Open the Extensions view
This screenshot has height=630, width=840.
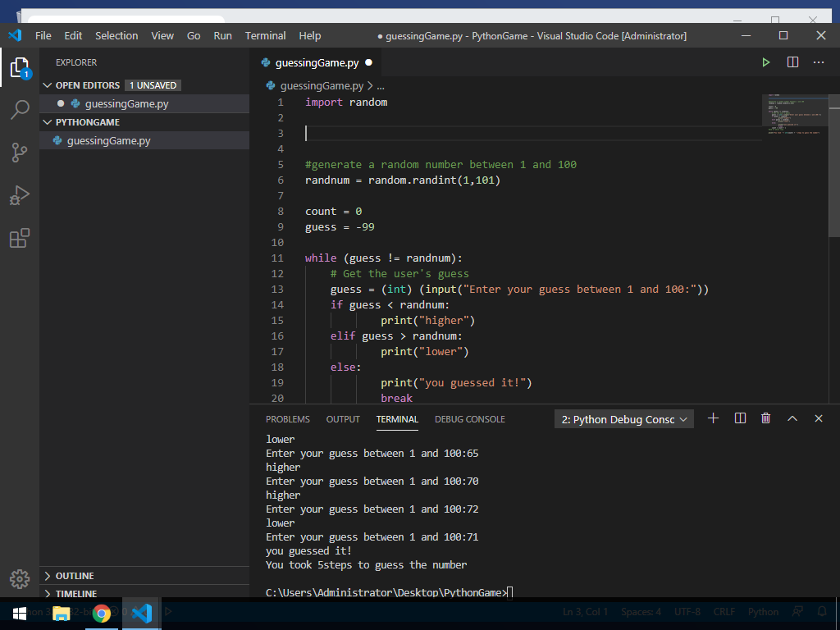click(20, 238)
